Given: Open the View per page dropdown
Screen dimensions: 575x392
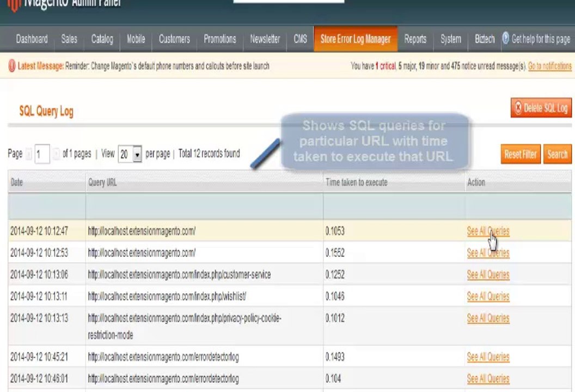Looking at the screenshot, I should point(130,155).
